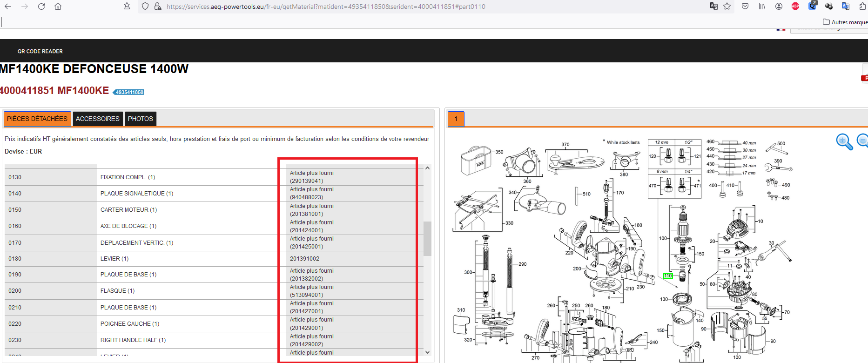Viewport: 868px width, 363px height.
Task: Click article number (201424001)
Action: click(x=306, y=230)
